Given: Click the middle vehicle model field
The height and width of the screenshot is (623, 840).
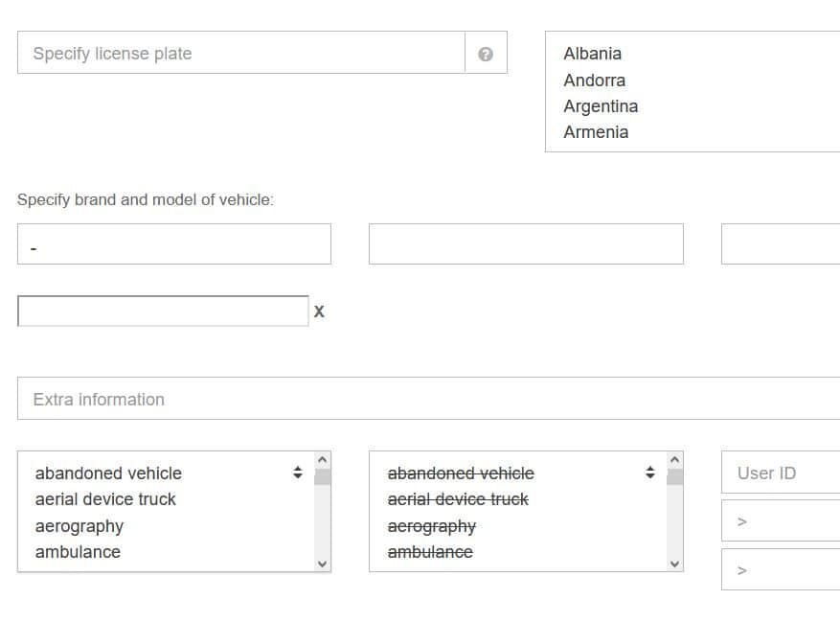Looking at the screenshot, I should coord(526,244).
